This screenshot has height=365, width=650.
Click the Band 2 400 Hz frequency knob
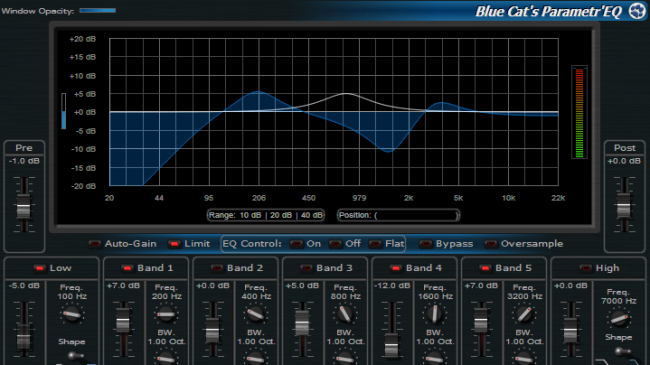coord(256,314)
